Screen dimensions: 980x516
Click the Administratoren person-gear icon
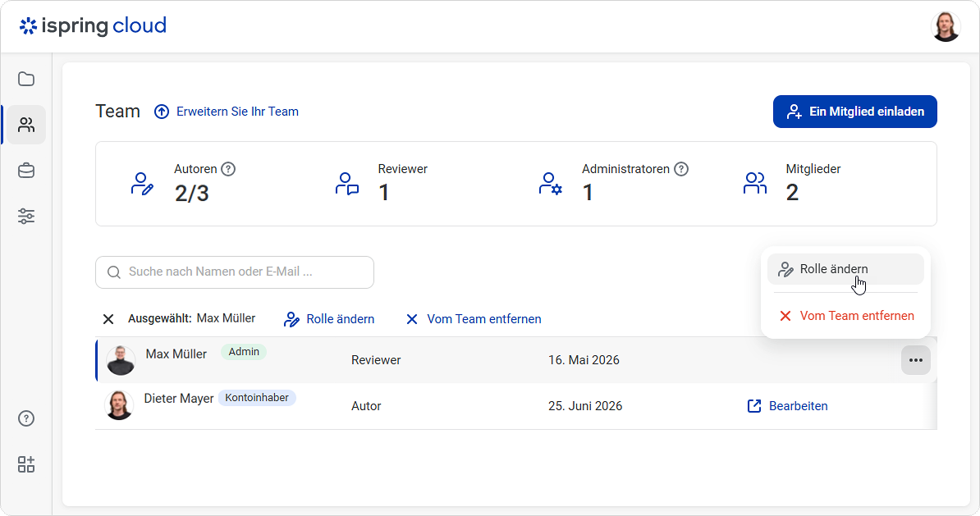(551, 185)
